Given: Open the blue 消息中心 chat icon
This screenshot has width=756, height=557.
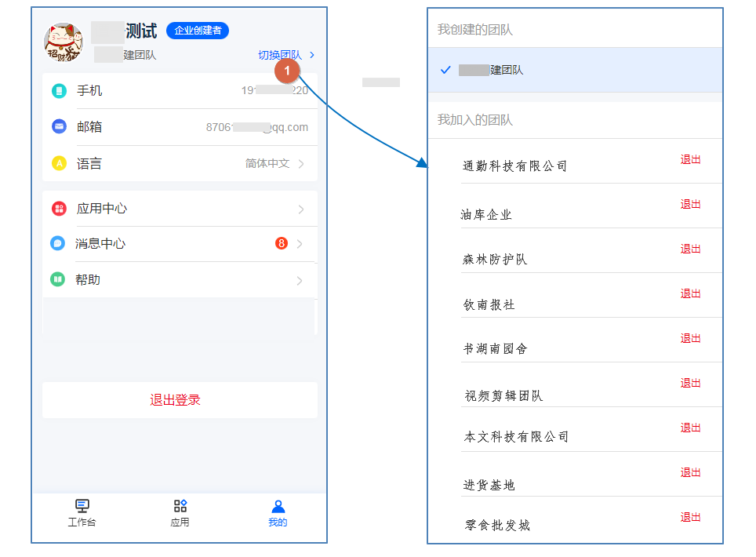Looking at the screenshot, I should coord(57,243).
